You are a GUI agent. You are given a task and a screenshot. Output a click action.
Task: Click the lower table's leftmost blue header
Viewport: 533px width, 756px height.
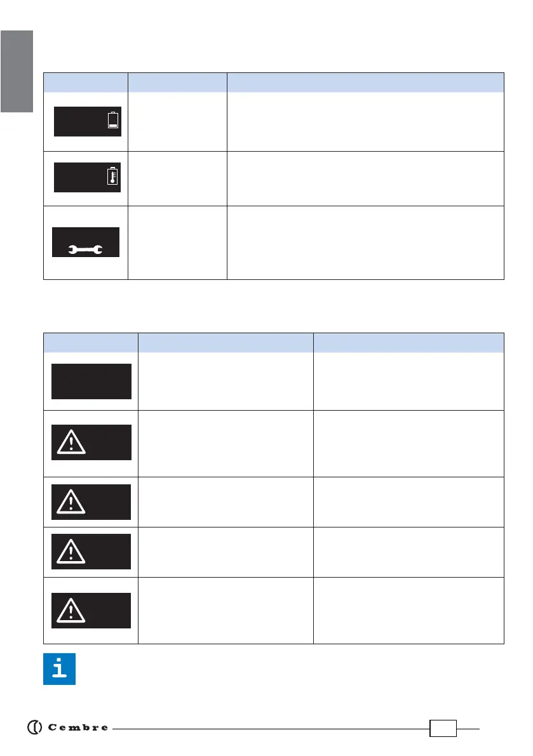(90, 342)
